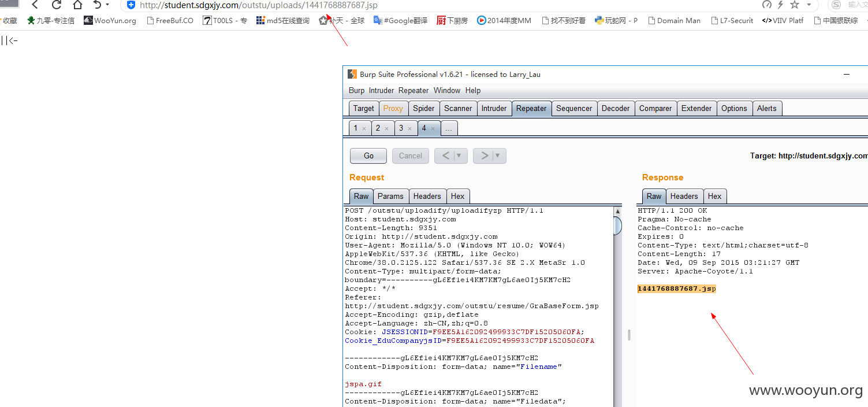Switch to the Decoder tab
The width and height of the screenshot is (868, 407).
(x=616, y=108)
